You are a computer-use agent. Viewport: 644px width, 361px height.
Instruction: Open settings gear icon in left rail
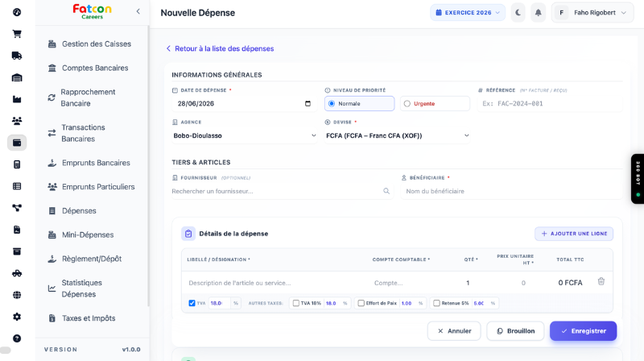point(17,317)
